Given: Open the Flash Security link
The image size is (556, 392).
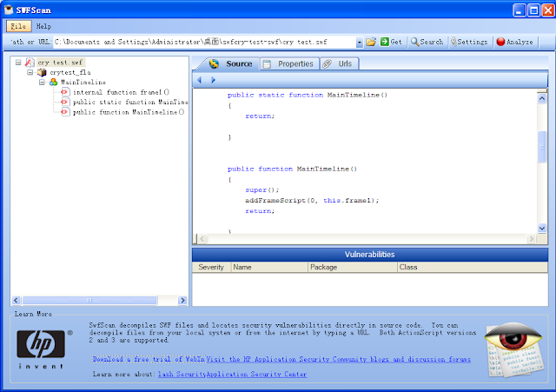Looking at the screenshot, I should pyautogui.click(x=182, y=375).
